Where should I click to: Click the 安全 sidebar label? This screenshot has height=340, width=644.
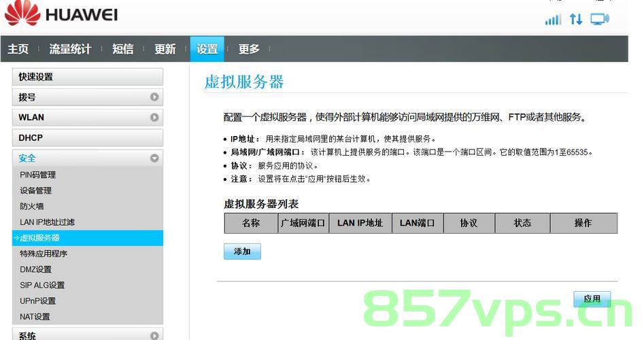click(x=27, y=158)
